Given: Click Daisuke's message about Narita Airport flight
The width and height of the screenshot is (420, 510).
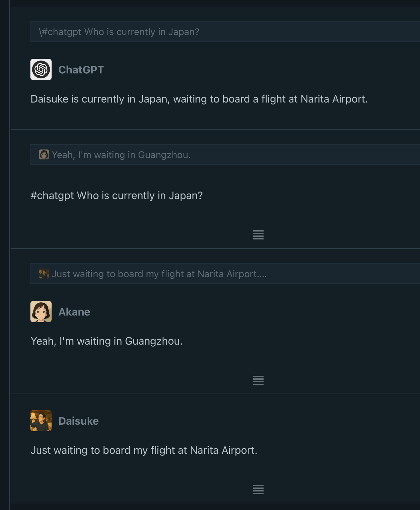Looking at the screenshot, I should coord(144,450).
